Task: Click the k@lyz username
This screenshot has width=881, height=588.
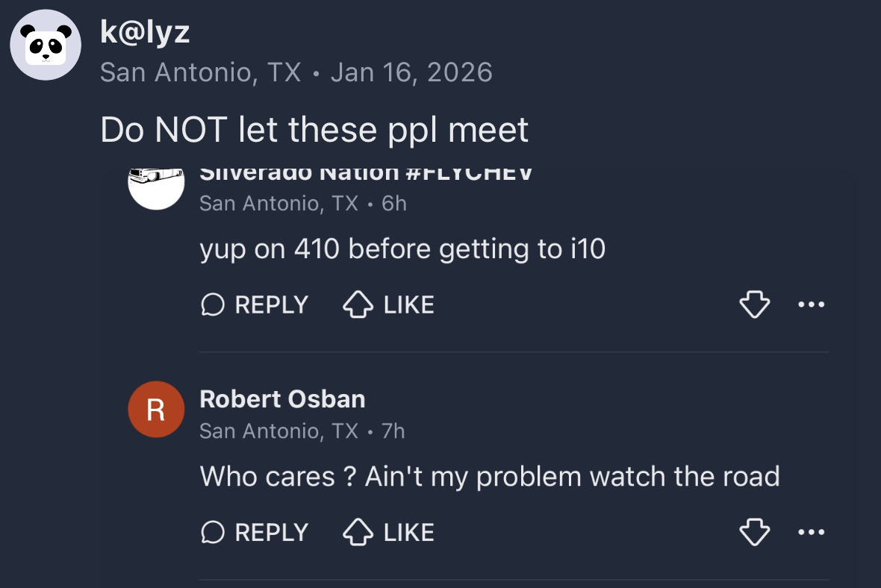Action: tap(145, 31)
